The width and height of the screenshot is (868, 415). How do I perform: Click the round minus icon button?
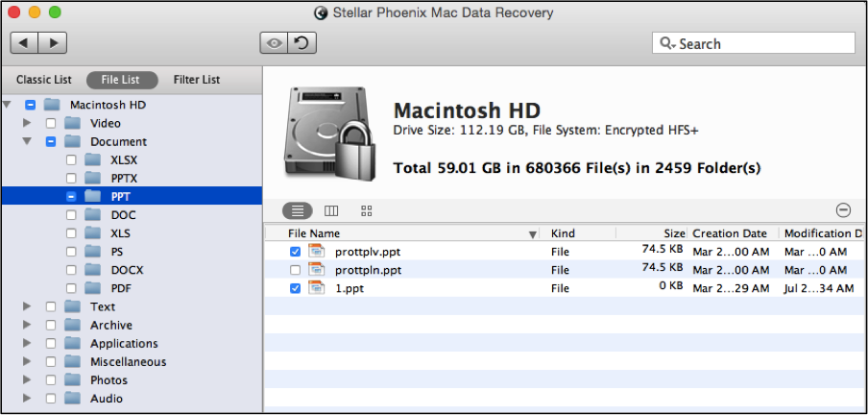point(843,210)
